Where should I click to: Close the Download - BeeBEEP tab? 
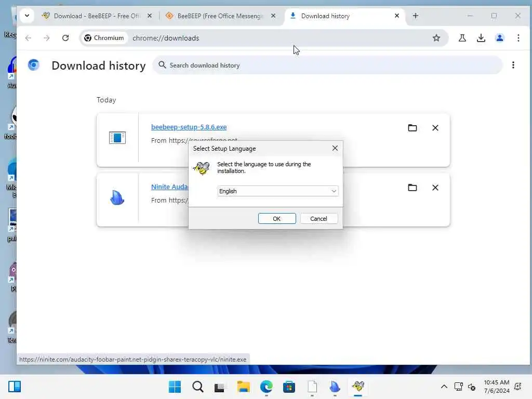point(150,16)
